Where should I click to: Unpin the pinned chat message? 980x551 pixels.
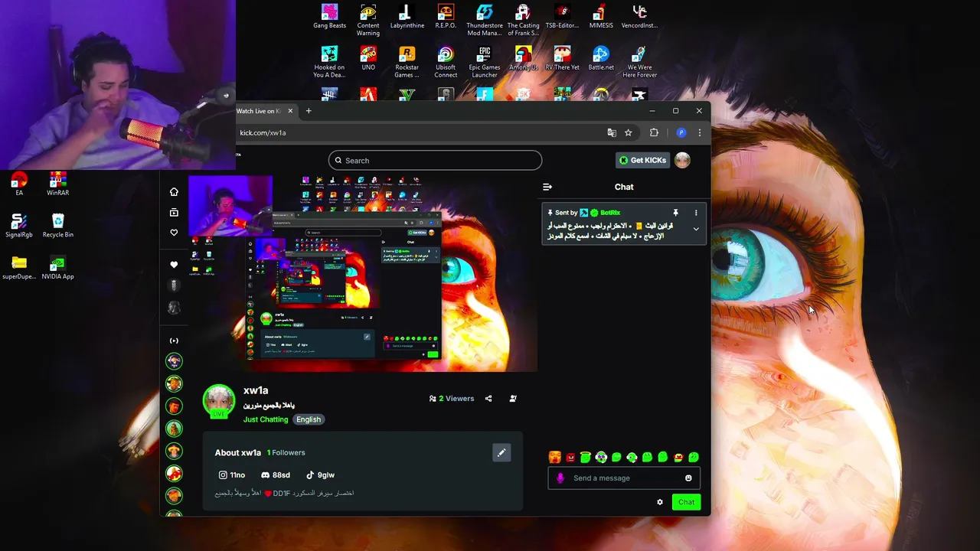[x=675, y=213]
